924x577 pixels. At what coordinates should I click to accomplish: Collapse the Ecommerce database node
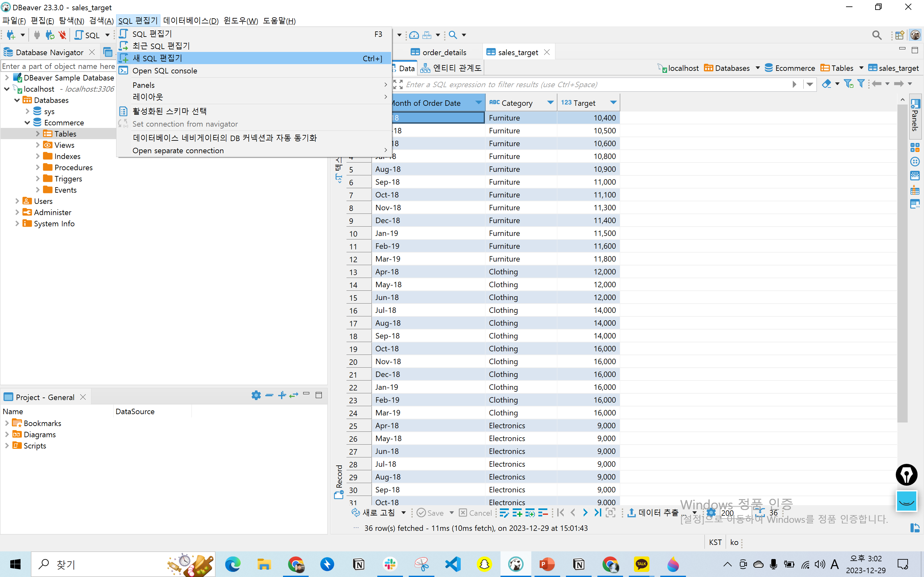point(28,122)
